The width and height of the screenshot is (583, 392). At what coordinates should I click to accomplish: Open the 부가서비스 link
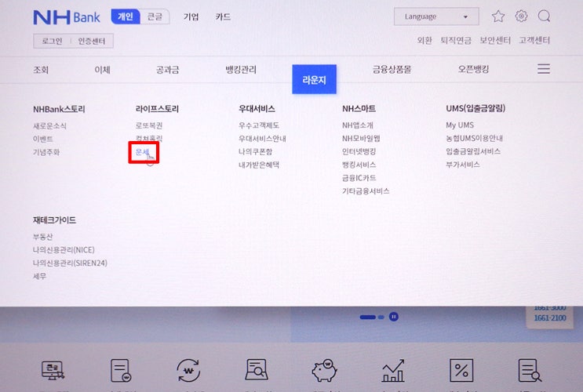(x=463, y=165)
